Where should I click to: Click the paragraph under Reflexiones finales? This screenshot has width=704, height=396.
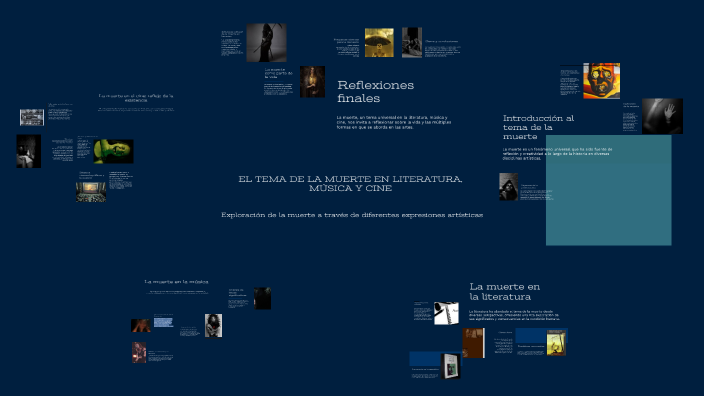pos(394,122)
